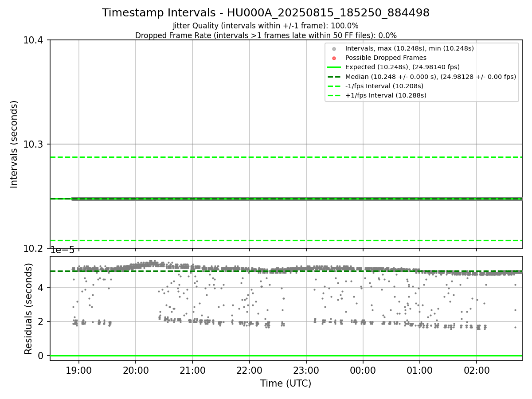Click legend entry "+1/fps Interval (10.288s)"
Screen dimensions: 532x399
click(386, 95)
